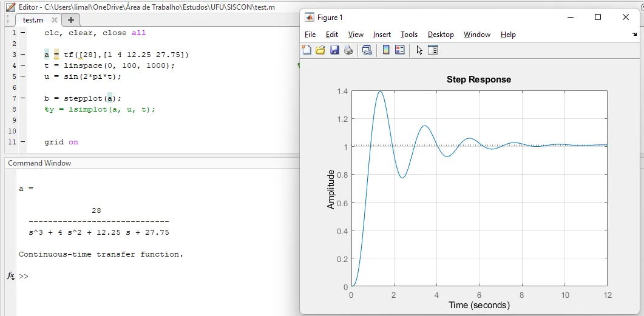Open the Desktop menu in the Figure window
The height and width of the screenshot is (316, 644).
click(441, 35)
